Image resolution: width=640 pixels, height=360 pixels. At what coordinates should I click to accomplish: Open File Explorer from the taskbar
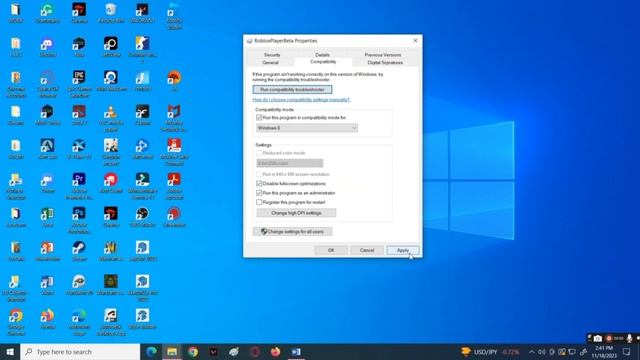(x=172, y=352)
